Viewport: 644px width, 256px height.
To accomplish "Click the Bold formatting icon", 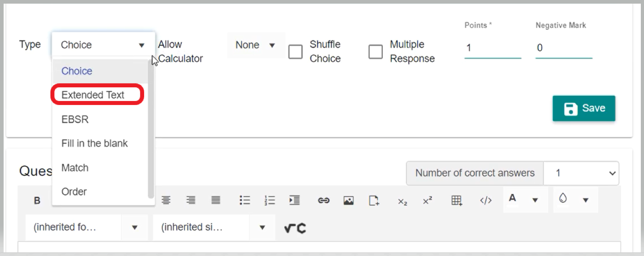I will point(37,201).
